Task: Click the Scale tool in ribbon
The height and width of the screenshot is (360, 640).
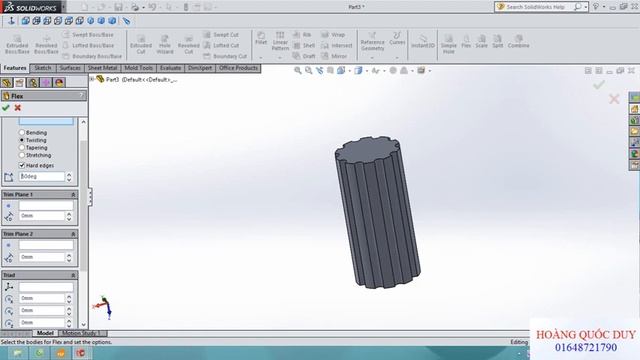Action: (x=481, y=41)
